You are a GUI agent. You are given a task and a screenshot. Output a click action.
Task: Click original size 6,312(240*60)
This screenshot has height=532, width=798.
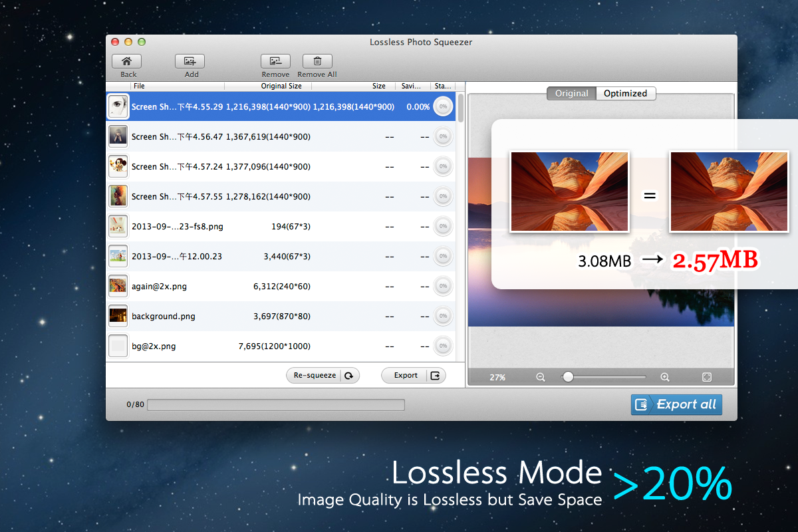click(x=282, y=287)
